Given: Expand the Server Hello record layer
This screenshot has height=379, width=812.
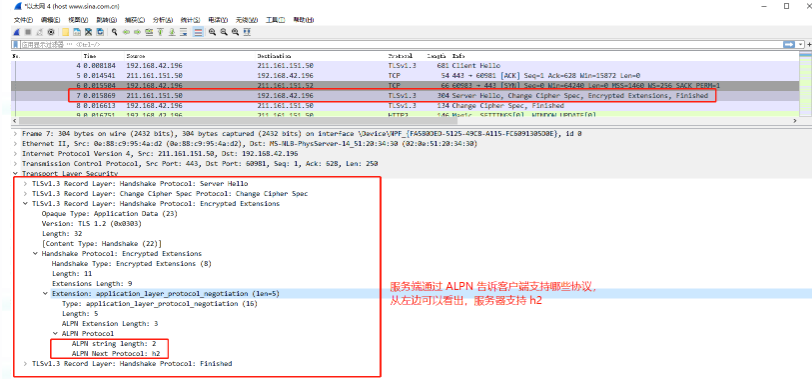Looking at the screenshot, I should click(26, 183).
